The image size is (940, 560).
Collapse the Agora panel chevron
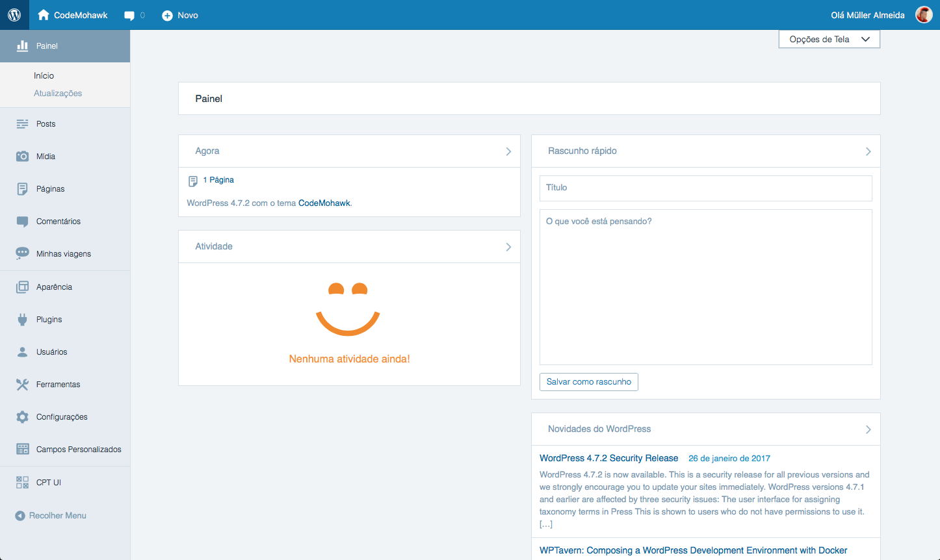pyautogui.click(x=508, y=151)
